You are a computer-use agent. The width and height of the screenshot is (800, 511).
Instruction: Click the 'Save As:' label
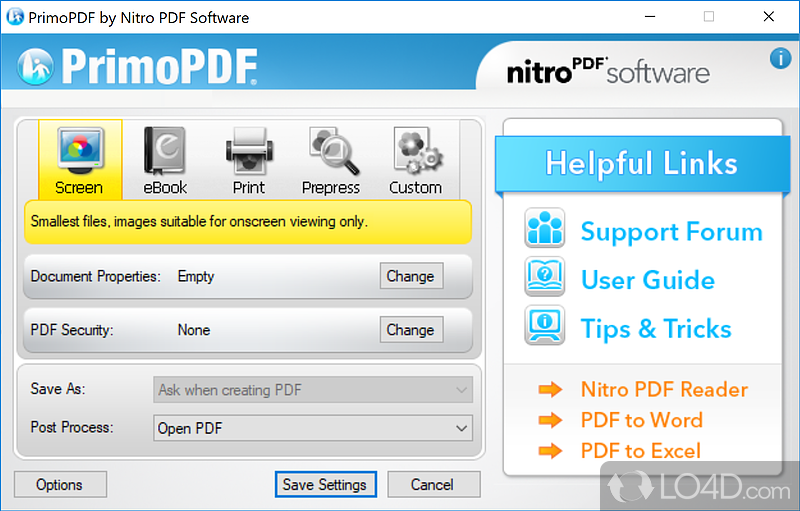coord(58,389)
